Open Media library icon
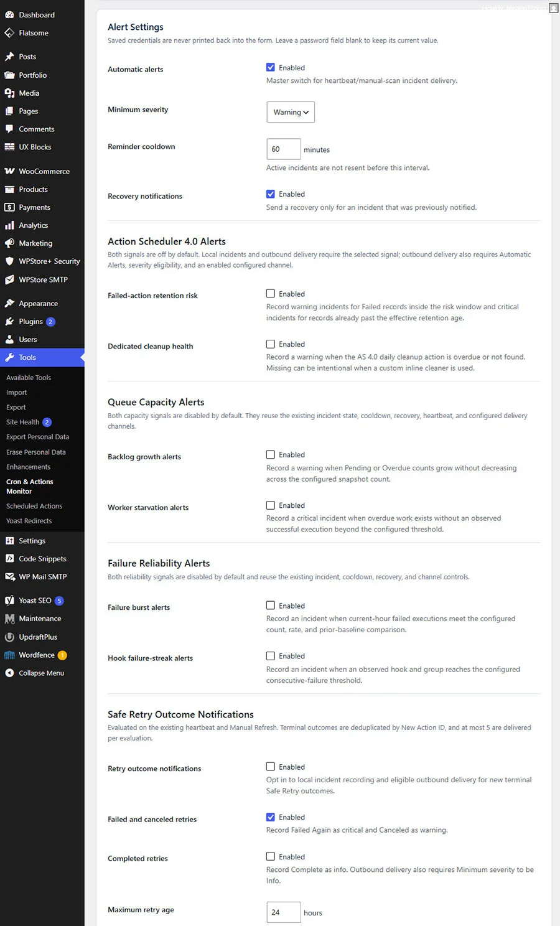Screen dimensions: 560x926 pos(9,93)
